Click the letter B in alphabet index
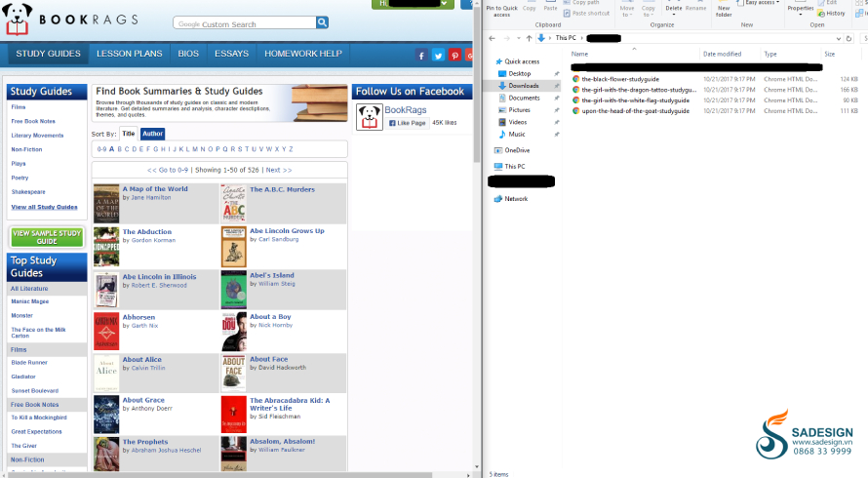 point(120,149)
